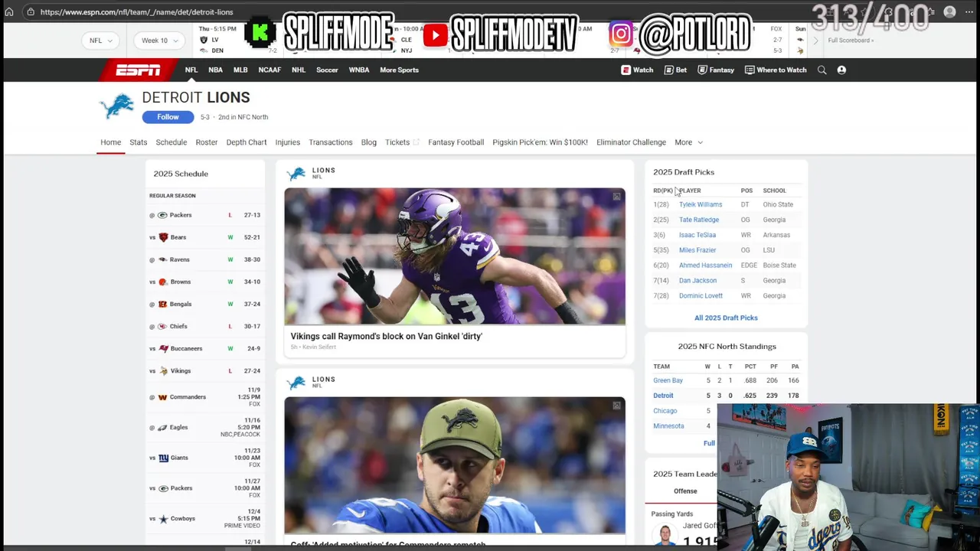Open Full Scoreboard link
This screenshot has width=980, height=551.
[851, 41]
